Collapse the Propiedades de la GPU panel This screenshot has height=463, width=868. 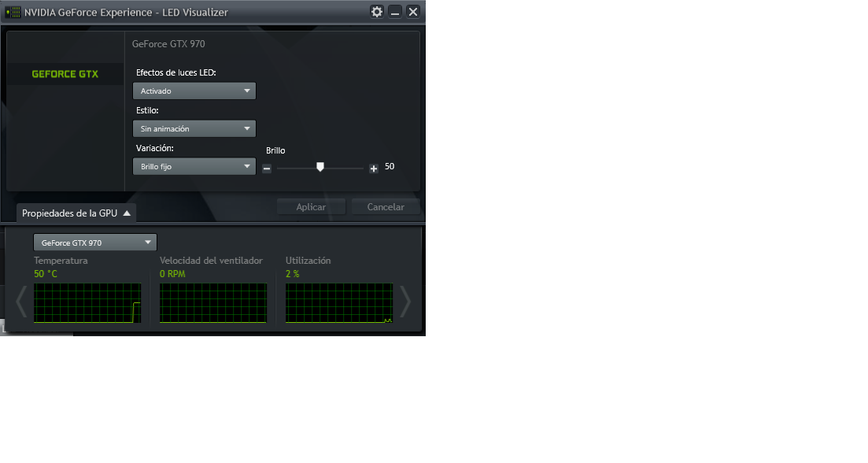pyautogui.click(x=76, y=213)
